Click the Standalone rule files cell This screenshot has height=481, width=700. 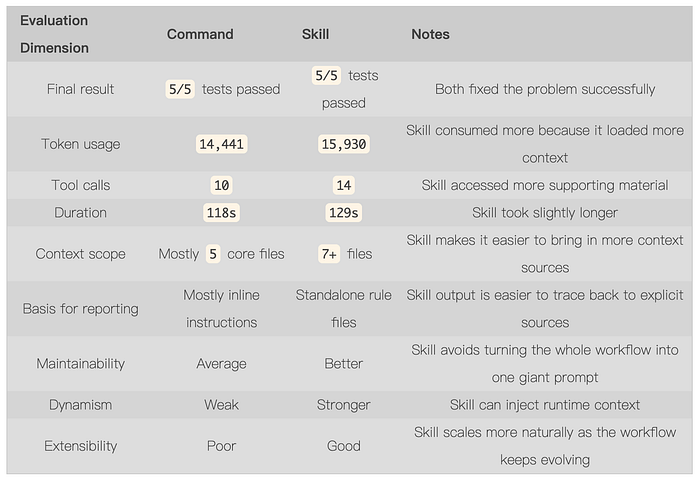tap(344, 309)
